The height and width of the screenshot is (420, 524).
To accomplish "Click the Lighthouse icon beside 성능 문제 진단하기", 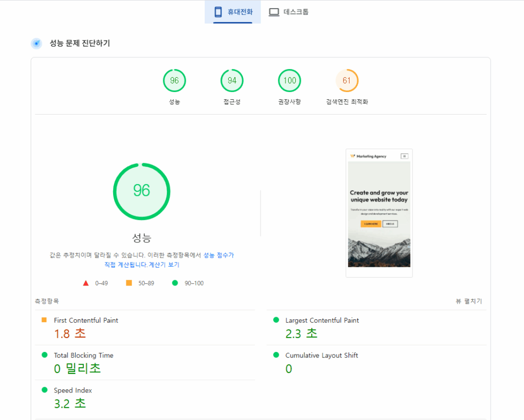I will click(x=36, y=43).
